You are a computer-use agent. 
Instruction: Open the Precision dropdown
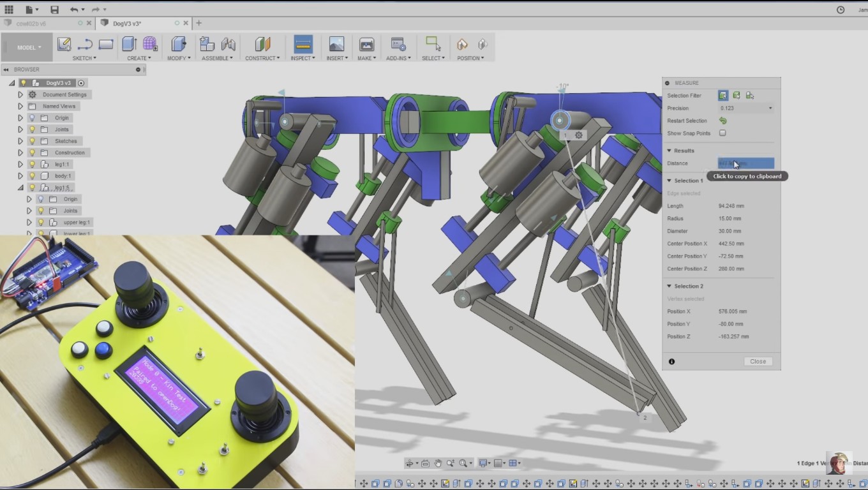tap(745, 108)
